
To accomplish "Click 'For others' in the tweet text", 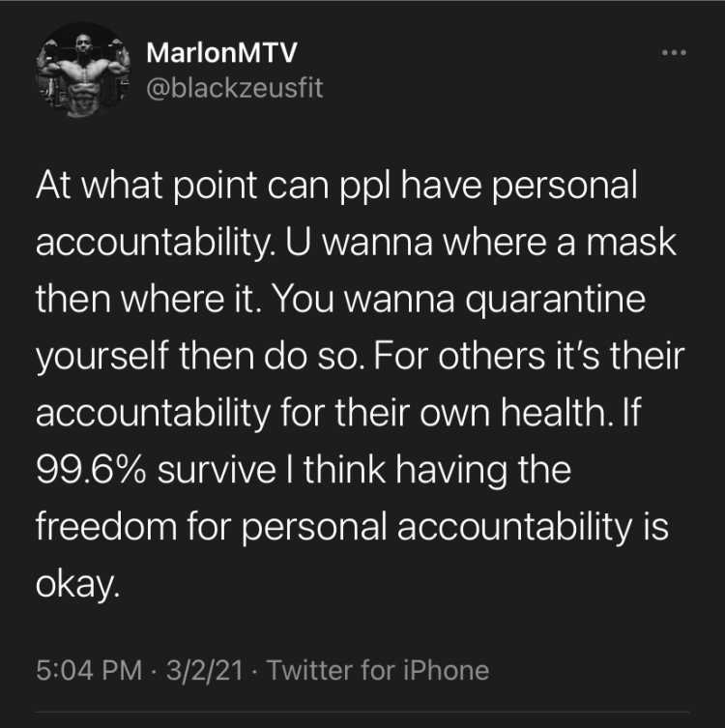I will point(459,357).
